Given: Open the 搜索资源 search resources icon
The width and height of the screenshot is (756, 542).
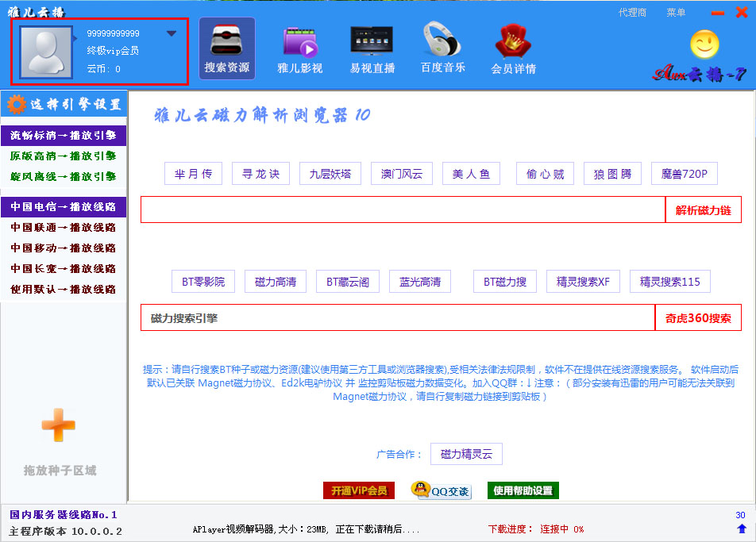Looking at the screenshot, I should tap(226, 48).
